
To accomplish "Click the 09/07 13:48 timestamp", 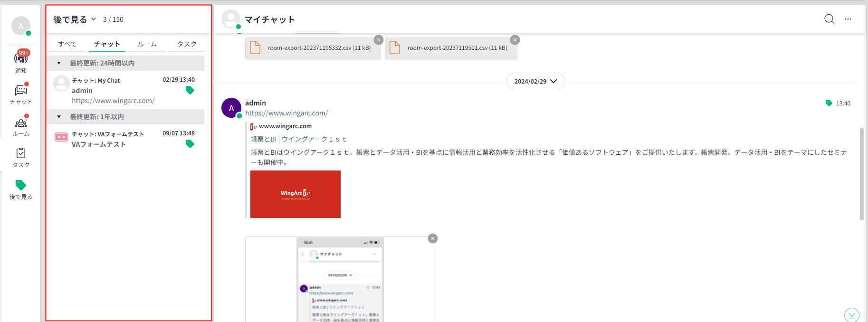I will click(179, 133).
